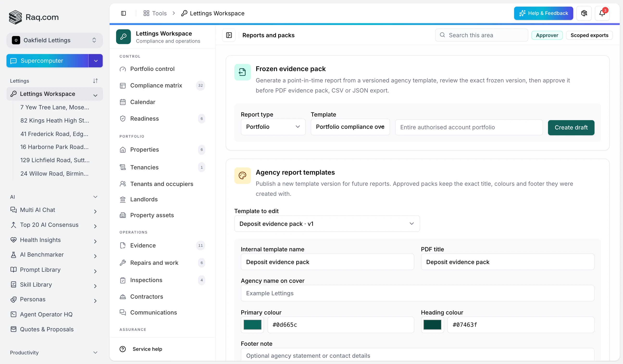623x364 pixels.
Task: Expand Health Insights
Action: pyautogui.click(x=95, y=241)
